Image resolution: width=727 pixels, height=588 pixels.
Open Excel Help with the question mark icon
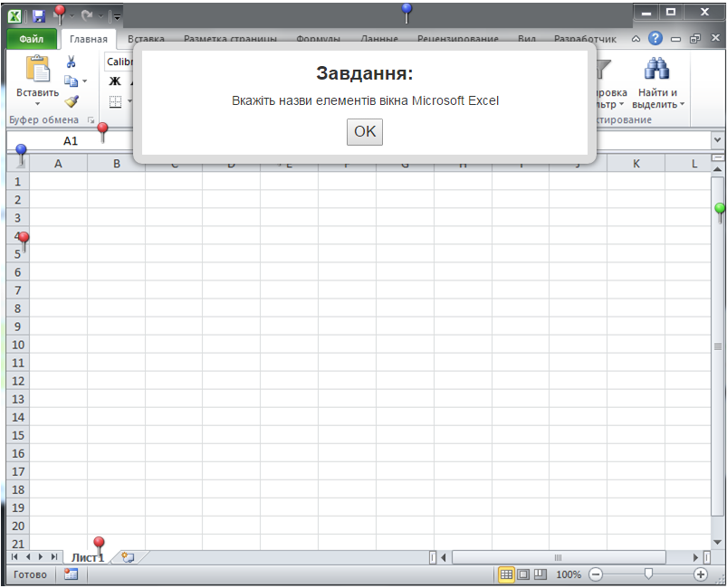(655, 39)
